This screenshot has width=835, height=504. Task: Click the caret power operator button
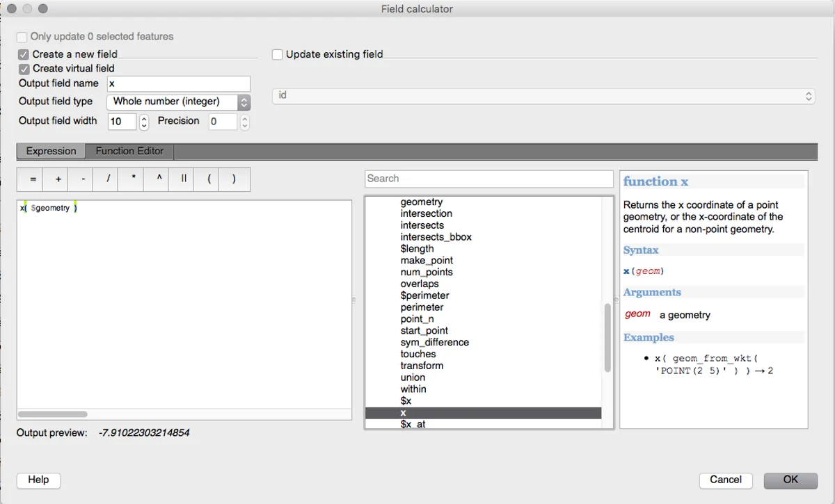click(x=159, y=179)
